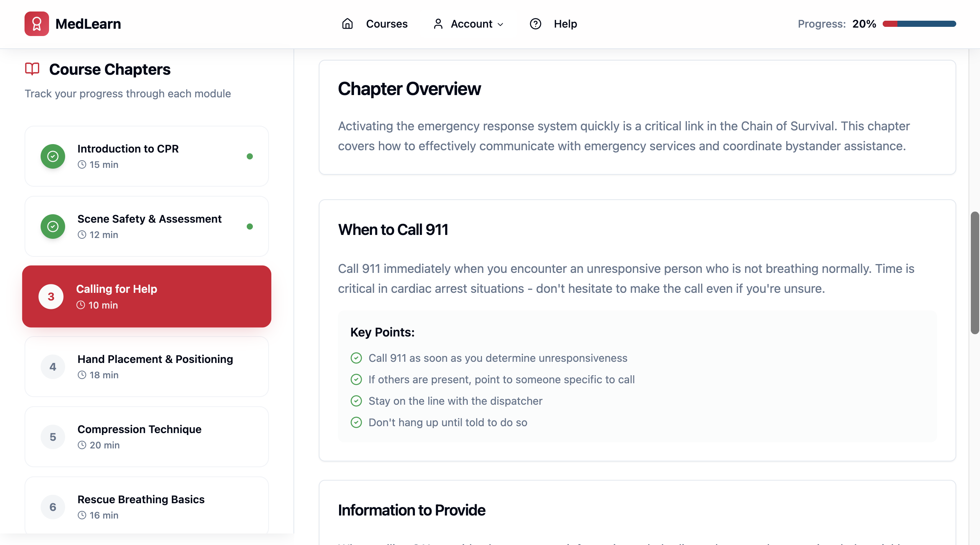The width and height of the screenshot is (980, 545).
Task: Click the course progress bar at 20%
Action: click(x=919, y=24)
